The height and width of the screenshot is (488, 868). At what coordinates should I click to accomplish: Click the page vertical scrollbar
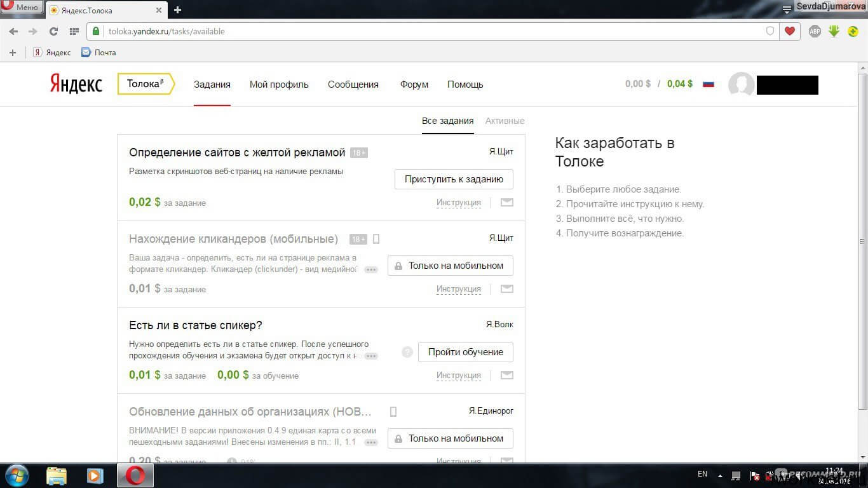pyautogui.click(x=862, y=241)
